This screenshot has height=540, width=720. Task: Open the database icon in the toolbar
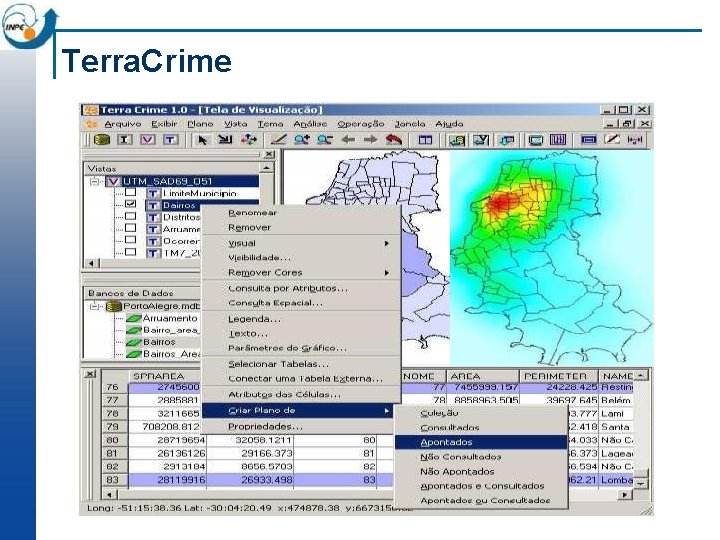click(x=101, y=140)
